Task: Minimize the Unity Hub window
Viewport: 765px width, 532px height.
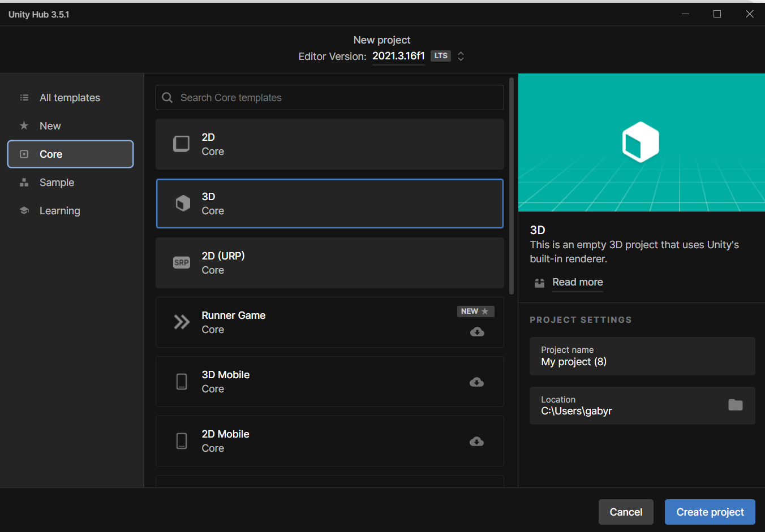Action: pyautogui.click(x=685, y=14)
